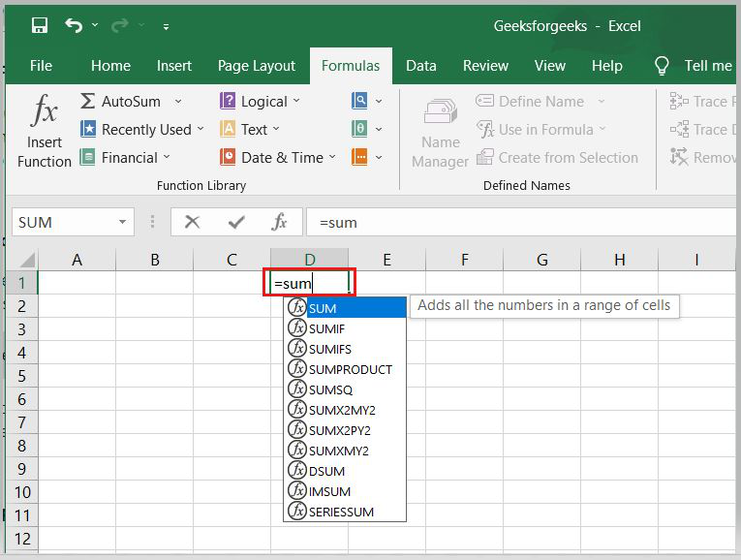Click the fx icon beside formula bar
This screenshot has width=741, height=560.
tap(279, 222)
